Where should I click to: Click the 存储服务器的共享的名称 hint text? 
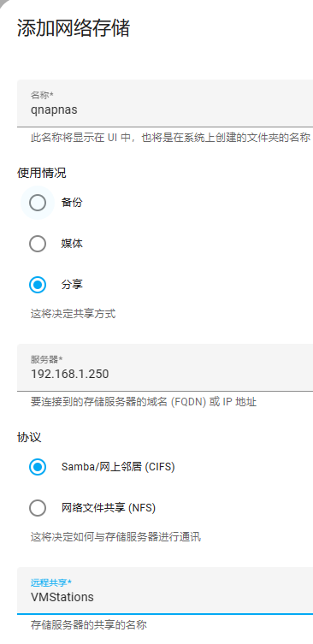click(89, 625)
